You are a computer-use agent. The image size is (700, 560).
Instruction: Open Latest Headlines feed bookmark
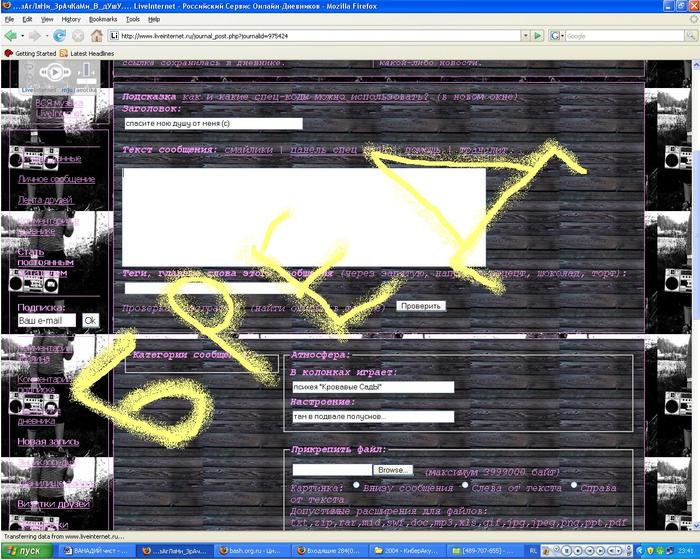87,53
